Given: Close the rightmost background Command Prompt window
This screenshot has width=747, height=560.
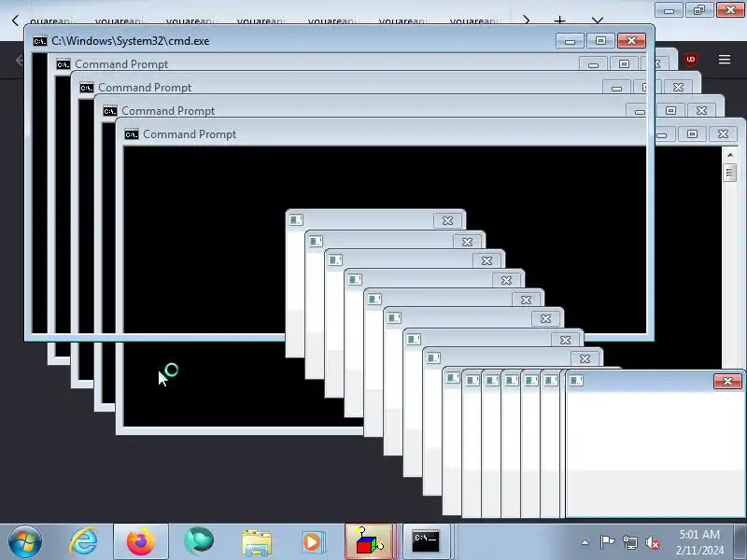Looking at the screenshot, I should tap(723, 133).
